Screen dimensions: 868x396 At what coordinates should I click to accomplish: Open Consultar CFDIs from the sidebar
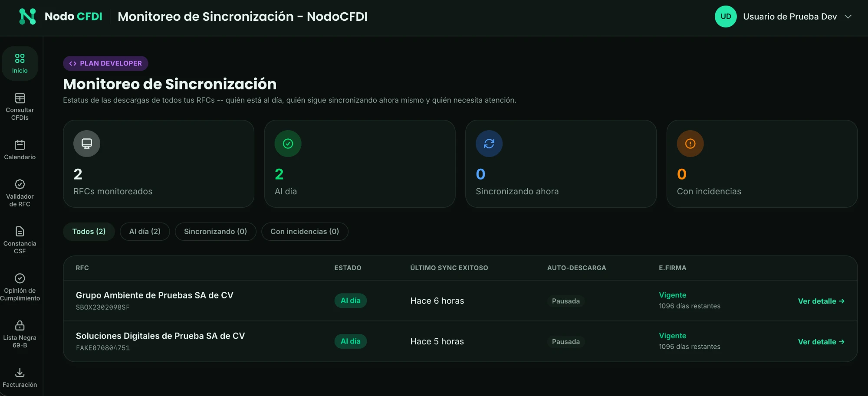click(20, 107)
